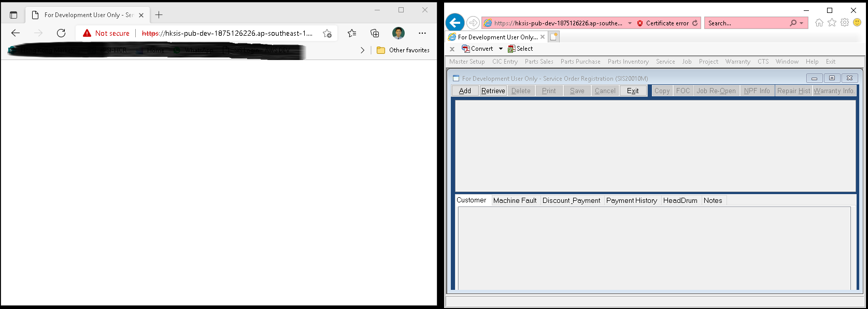The height and width of the screenshot is (309, 868).
Task: Open Edge Collections icon
Action: pos(375,33)
